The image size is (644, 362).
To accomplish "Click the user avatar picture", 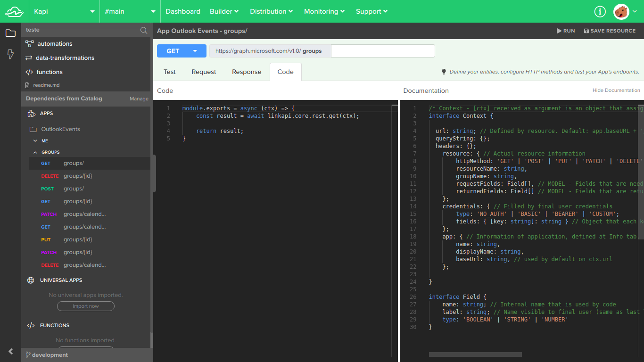I will pyautogui.click(x=621, y=11).
